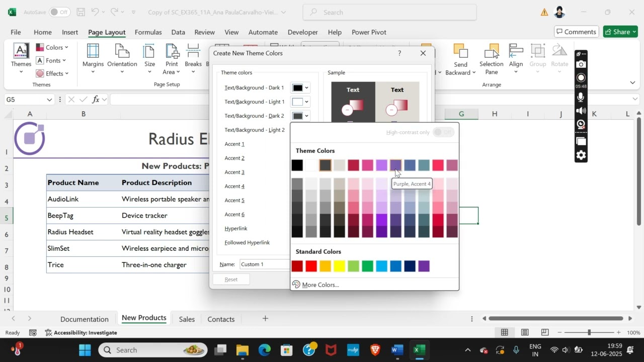This screenshot has height=362, width=644.
Task: Click the recorder camera screenshot icon
Action: point(581,64)
